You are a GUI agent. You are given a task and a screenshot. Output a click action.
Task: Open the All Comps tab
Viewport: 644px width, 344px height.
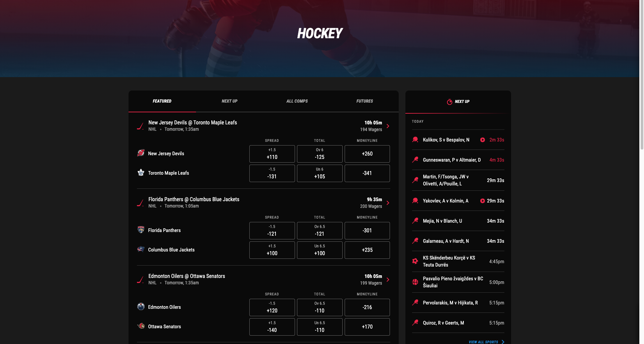click(x=297, y=101)
